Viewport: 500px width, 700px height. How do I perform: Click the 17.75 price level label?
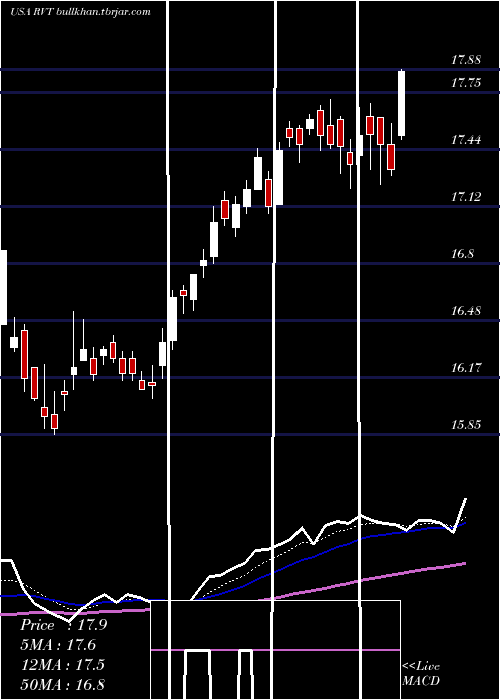[x=466, y=83]
